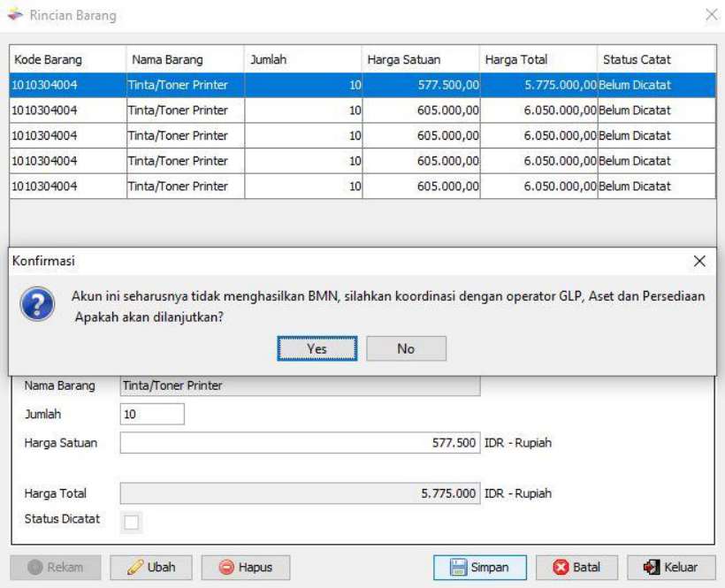725x588 pixels.
Task: Click the Harga Satuan input field
Action: point(300,443)
